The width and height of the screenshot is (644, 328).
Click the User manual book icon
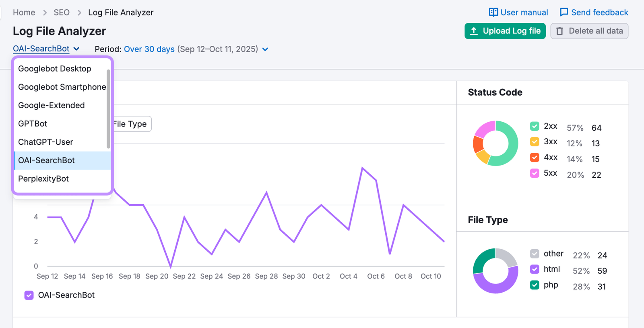point(493,12)
